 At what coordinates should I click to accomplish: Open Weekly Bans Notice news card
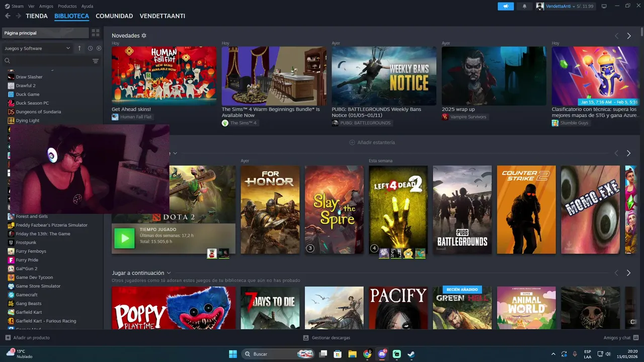[x=384, y=76]
